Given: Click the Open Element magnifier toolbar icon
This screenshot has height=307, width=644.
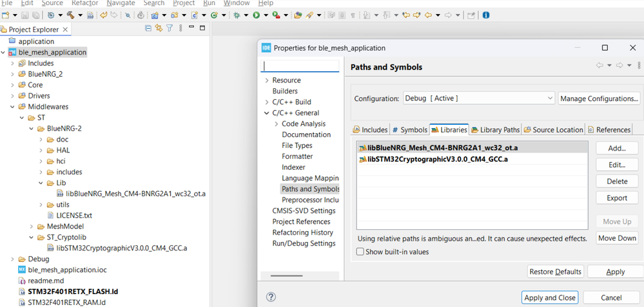Looking at the screenshot, I should tap(128, 15).
